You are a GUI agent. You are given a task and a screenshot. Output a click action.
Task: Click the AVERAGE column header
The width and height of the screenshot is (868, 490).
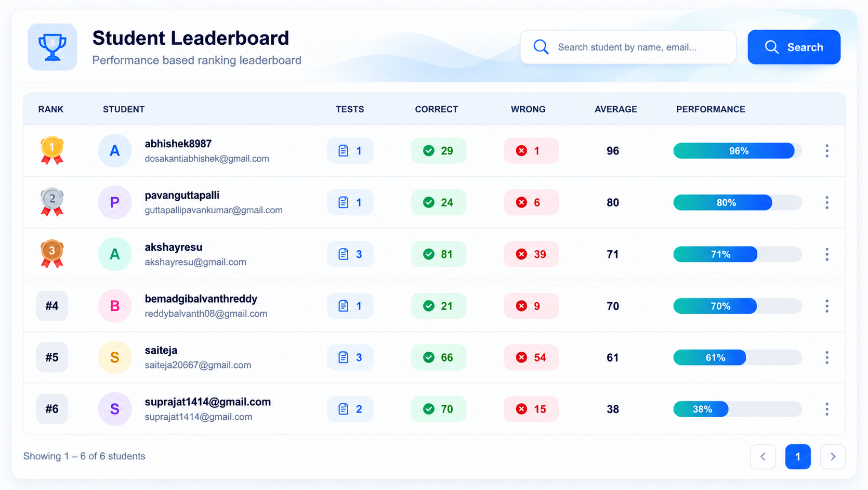tap(616, 109)
